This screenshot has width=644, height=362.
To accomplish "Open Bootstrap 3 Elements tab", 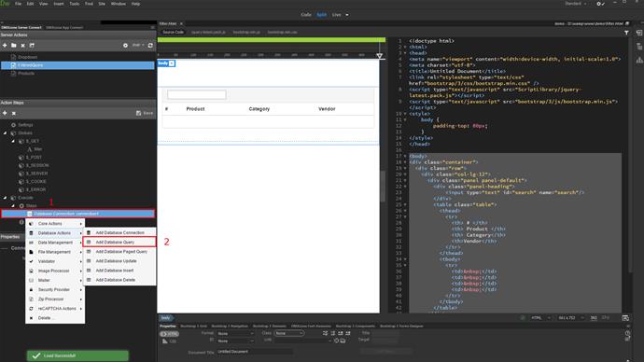I will coord(269,326).
